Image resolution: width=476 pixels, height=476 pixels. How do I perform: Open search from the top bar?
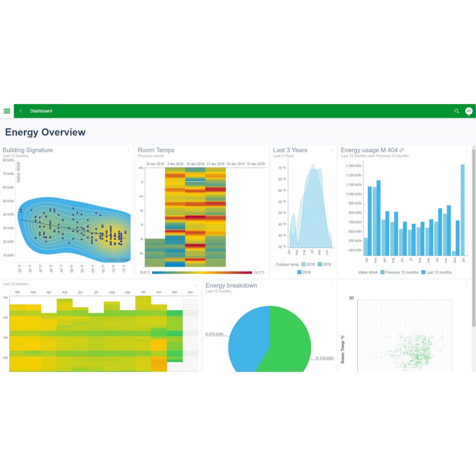tap(457, 111)
